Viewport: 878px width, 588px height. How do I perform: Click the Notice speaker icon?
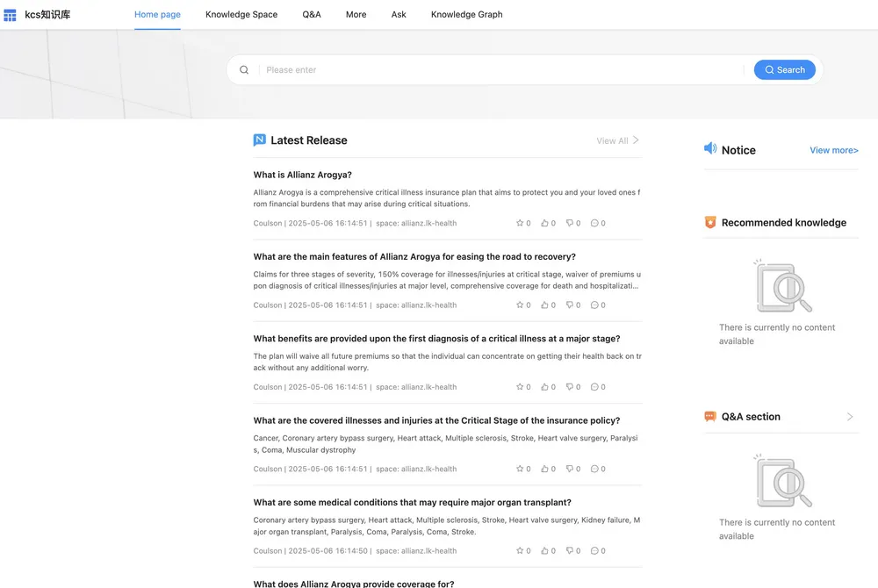tap(710, 148)
